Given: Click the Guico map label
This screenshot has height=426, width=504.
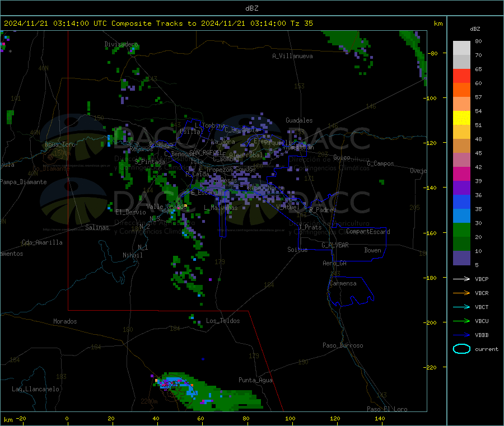Looking at the screenshot, I should coord(342,157).
